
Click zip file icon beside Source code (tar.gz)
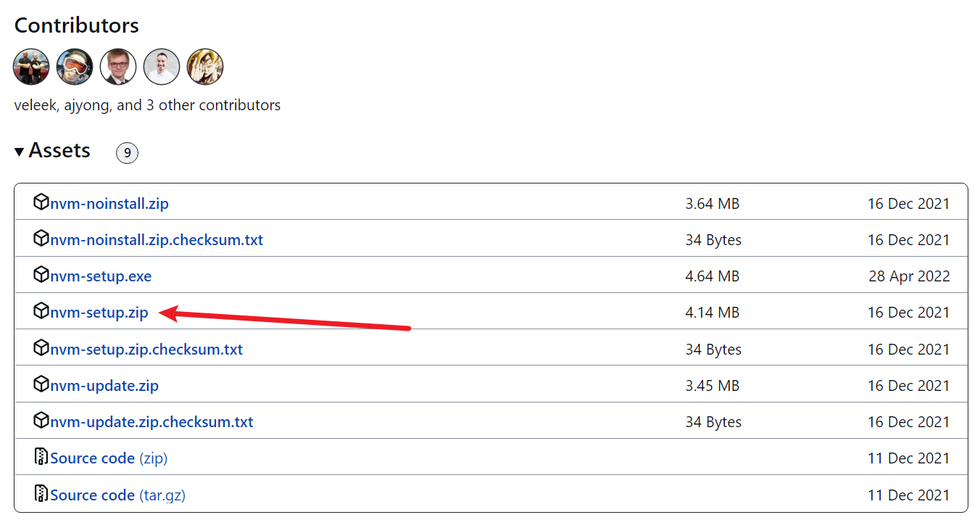[x=41, y=494]
